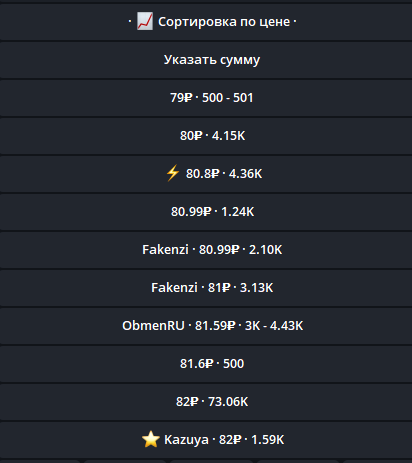This screenshot has height=463, width=412.
Task: Open Fakenzi's 80.99₽ · 2.10K offer
Action: pos(206,250)
